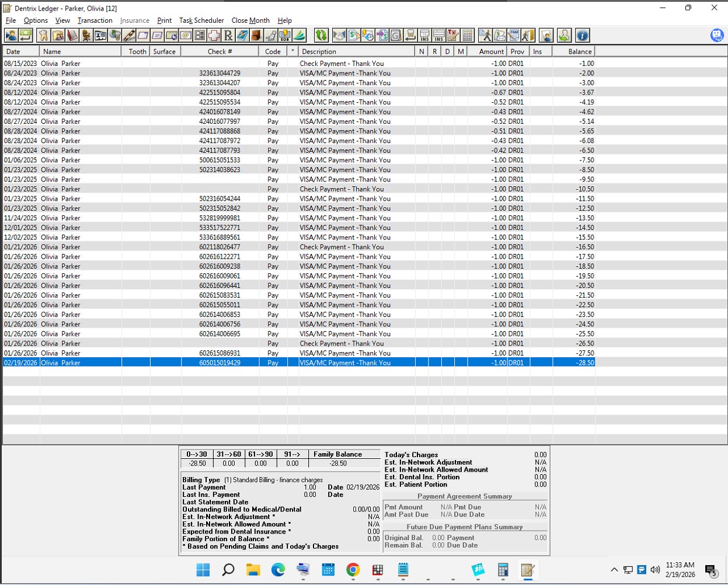Screen dimensions: 728x585
Task: Click Windows Start button on taskbar
Action: 203,570
